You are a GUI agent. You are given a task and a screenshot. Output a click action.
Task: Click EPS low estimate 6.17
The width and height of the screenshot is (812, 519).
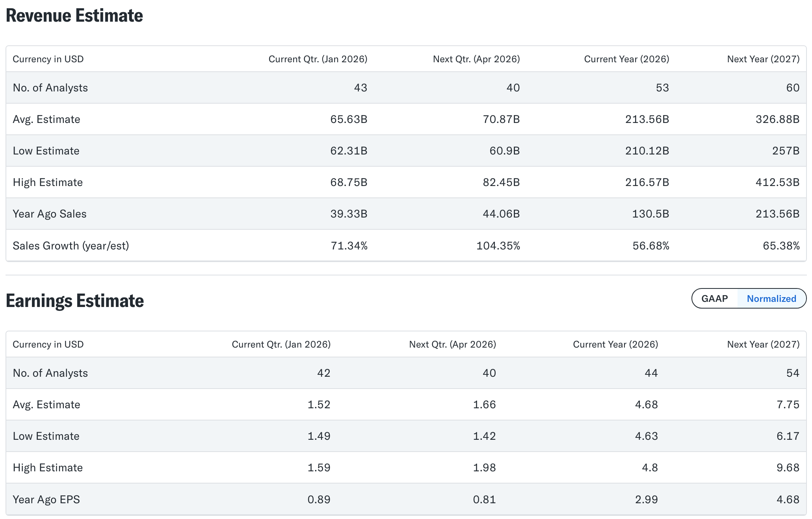(x=788, y=436)
